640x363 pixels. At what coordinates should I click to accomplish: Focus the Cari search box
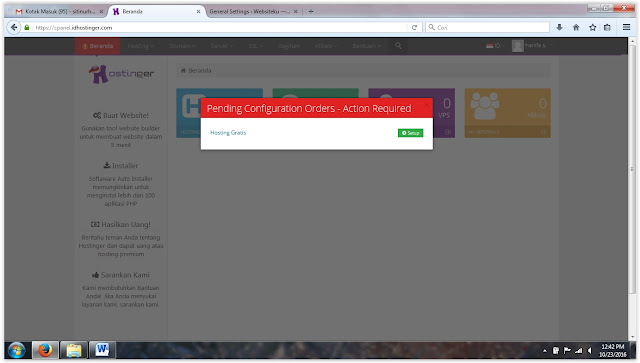(488, 28)
